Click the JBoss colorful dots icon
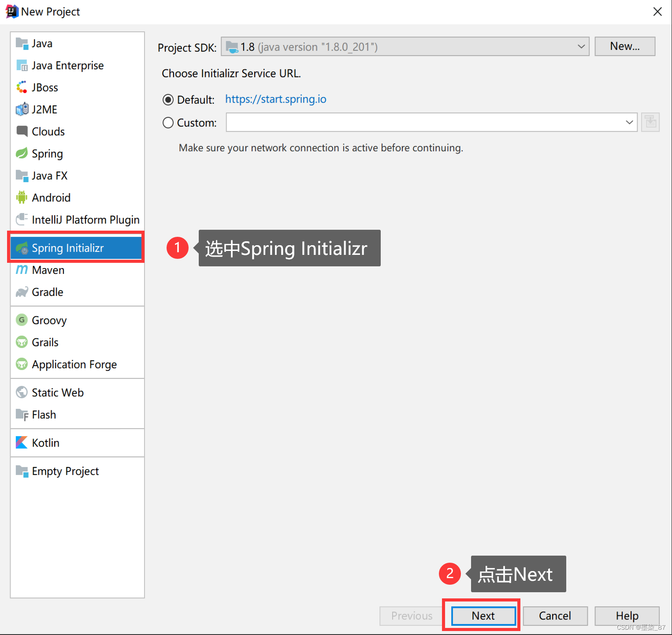672x635 pixels. point(22,87)
